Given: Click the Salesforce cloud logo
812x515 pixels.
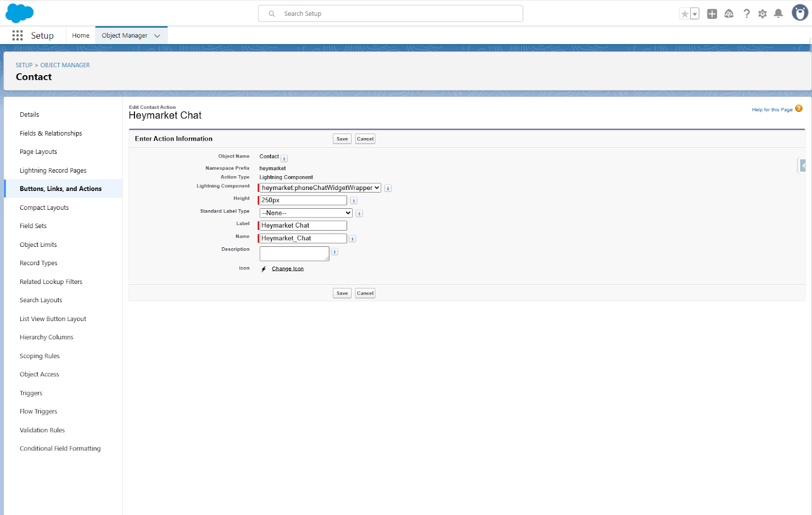Looking at the screenshot, I should tap(19, 13).
